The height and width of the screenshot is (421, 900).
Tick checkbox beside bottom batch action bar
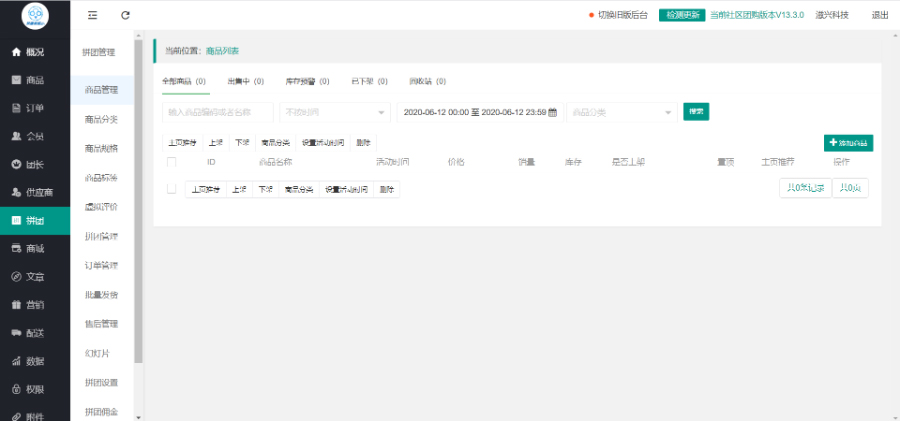click(x=172, y=189)
